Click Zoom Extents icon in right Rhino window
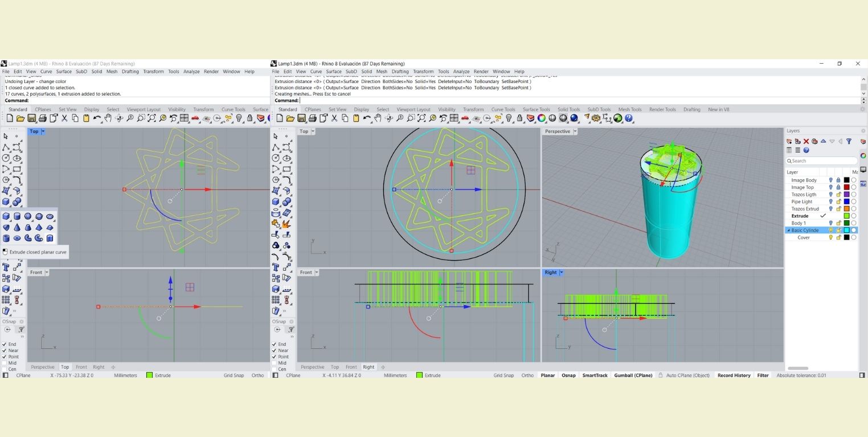This screenshot has width=868, height=437. pos(421,118)
